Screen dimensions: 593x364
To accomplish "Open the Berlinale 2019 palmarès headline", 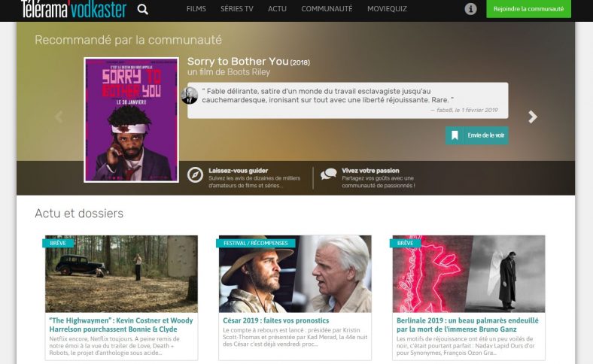I will pyautogui.click(x=467, y=325).
